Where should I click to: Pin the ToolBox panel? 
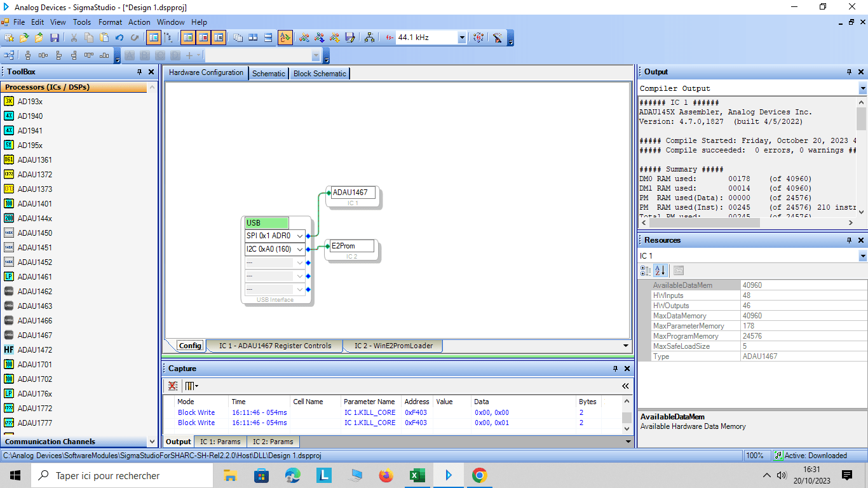tap(140, 72)
